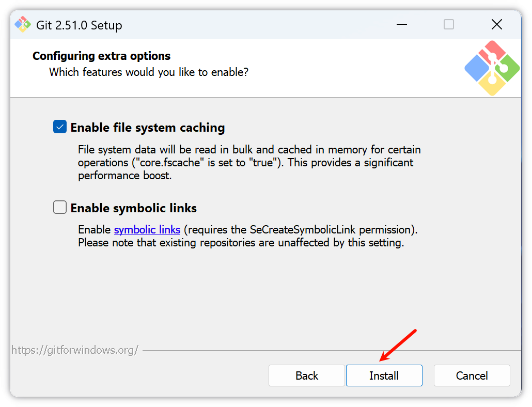The width and height of the screenshot is (532, 407).
Task: Click the Git icon in the title bar
Action: [x=23, y=24]
